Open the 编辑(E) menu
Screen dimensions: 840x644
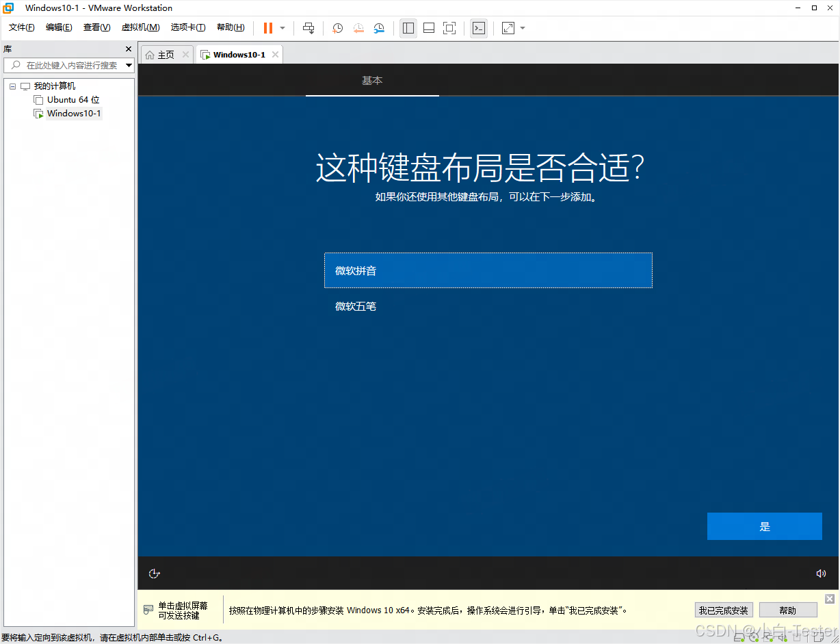click(x=59, y=27)
